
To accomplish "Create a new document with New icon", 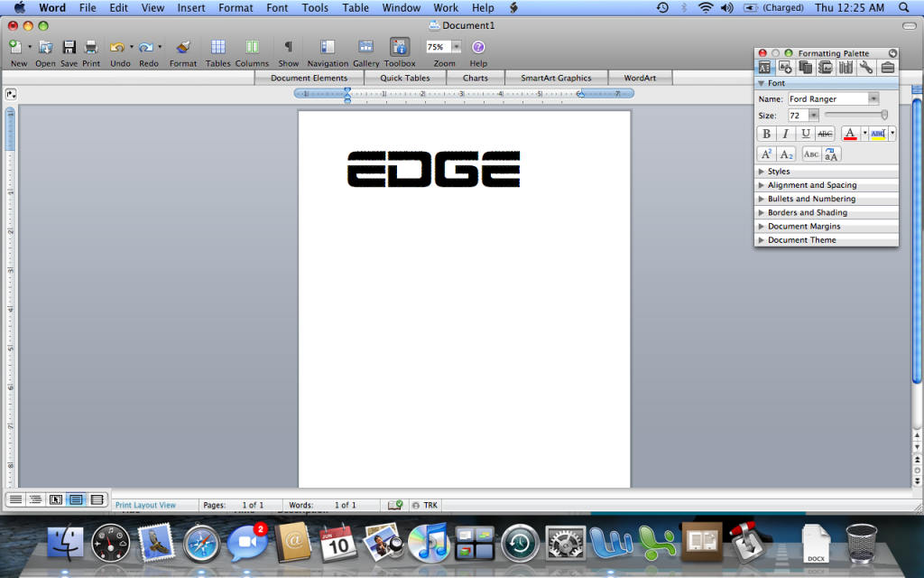I will point(16,47).
